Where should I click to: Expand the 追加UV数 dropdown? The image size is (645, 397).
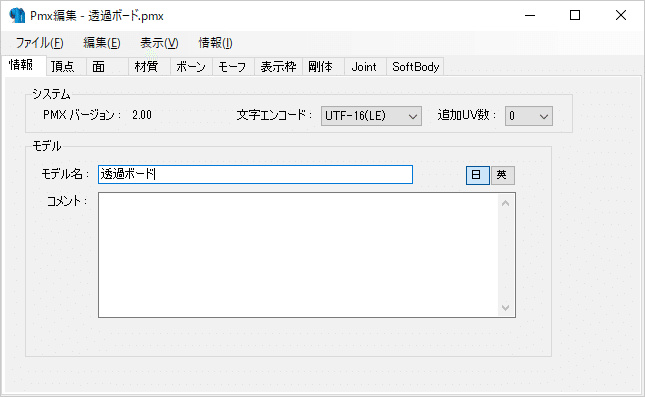(529, 116)
